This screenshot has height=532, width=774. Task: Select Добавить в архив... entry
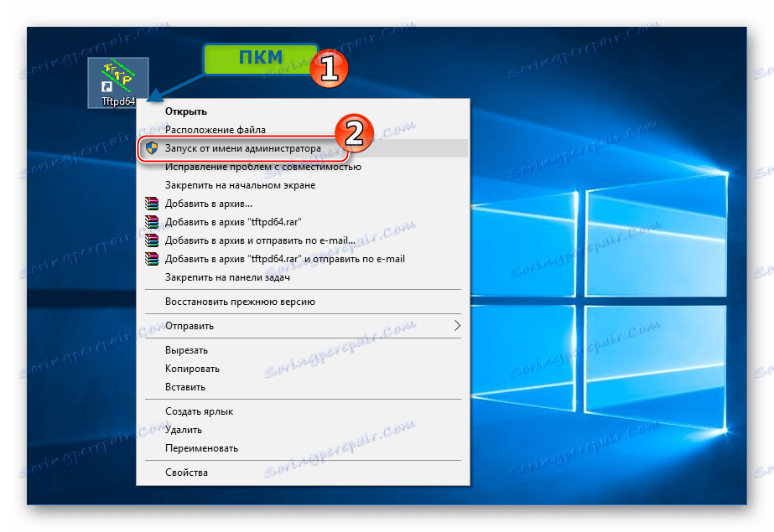(303, 203)
